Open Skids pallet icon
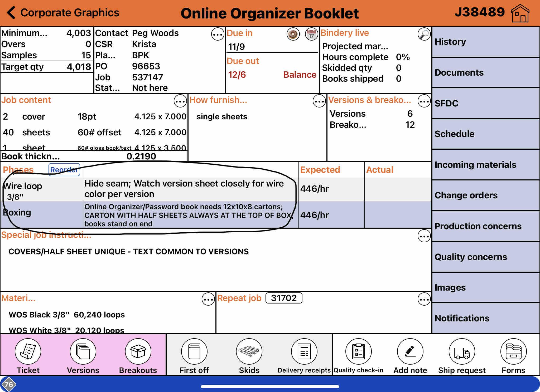This screenshot has height=392, width=540. [249, 351]
